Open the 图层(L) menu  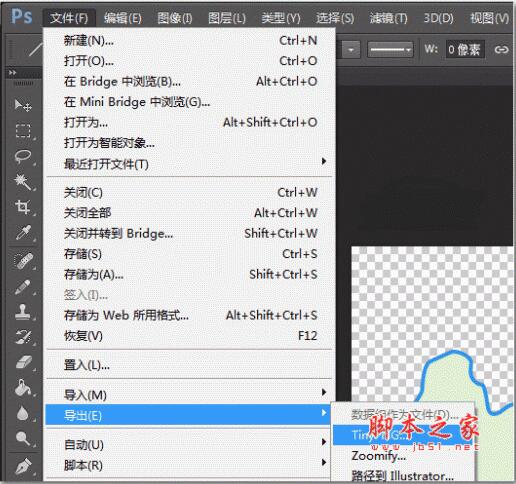(x=227, y=18)
